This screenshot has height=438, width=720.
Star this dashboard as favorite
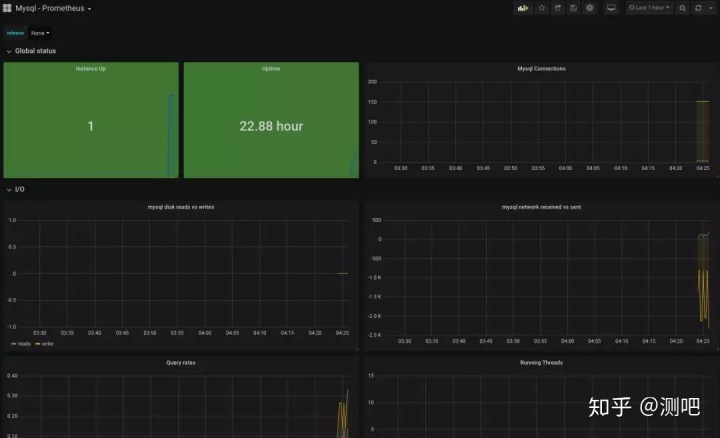542,8
